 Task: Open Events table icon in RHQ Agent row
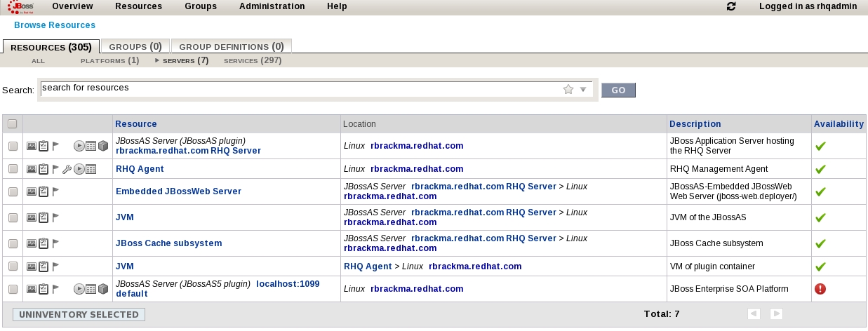[91, 169]
